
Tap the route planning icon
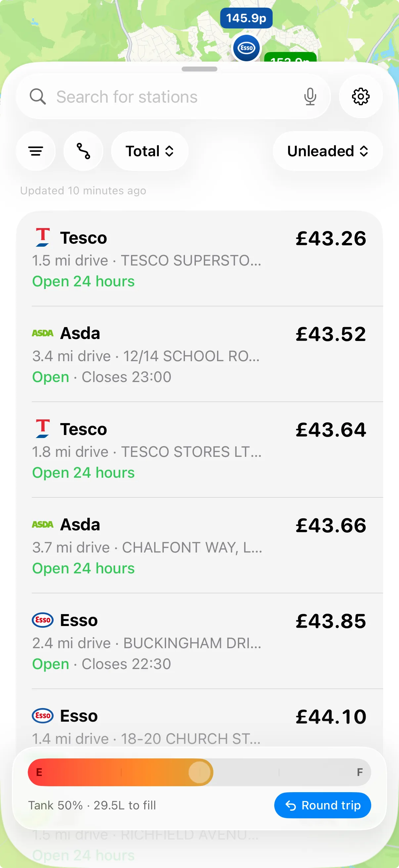click(83, 151)
